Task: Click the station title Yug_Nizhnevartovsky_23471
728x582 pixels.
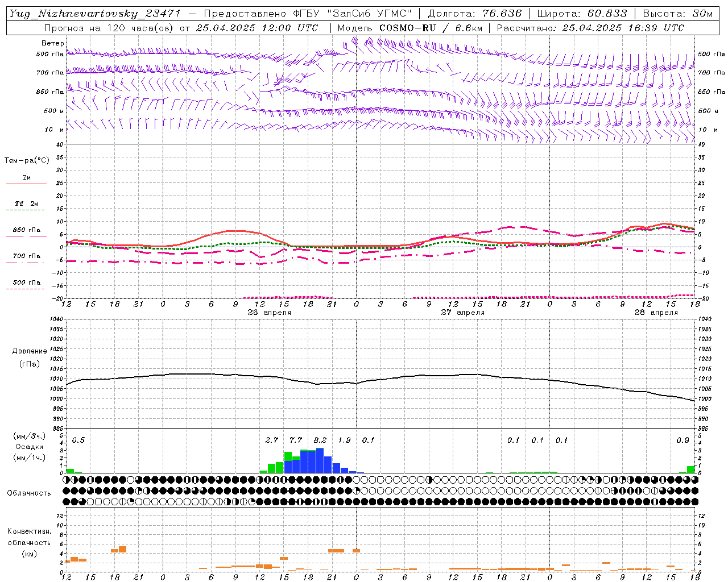Action: (95, 14)
